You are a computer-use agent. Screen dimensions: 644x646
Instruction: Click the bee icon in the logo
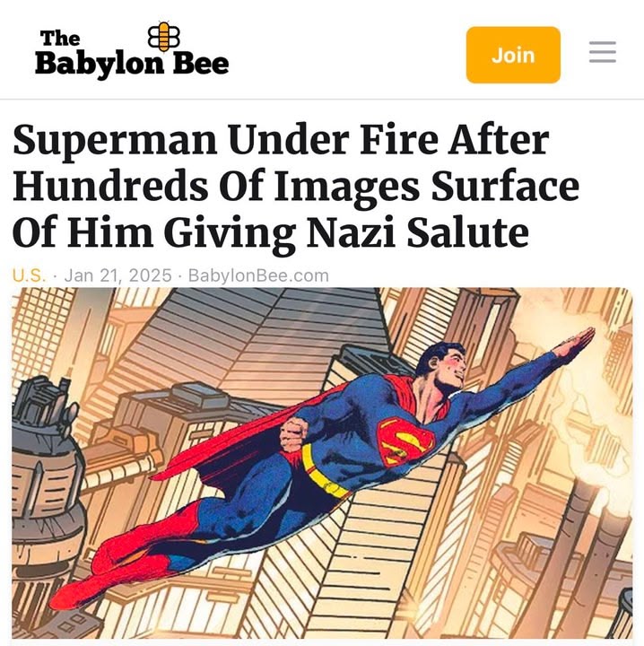pos(163,36)
